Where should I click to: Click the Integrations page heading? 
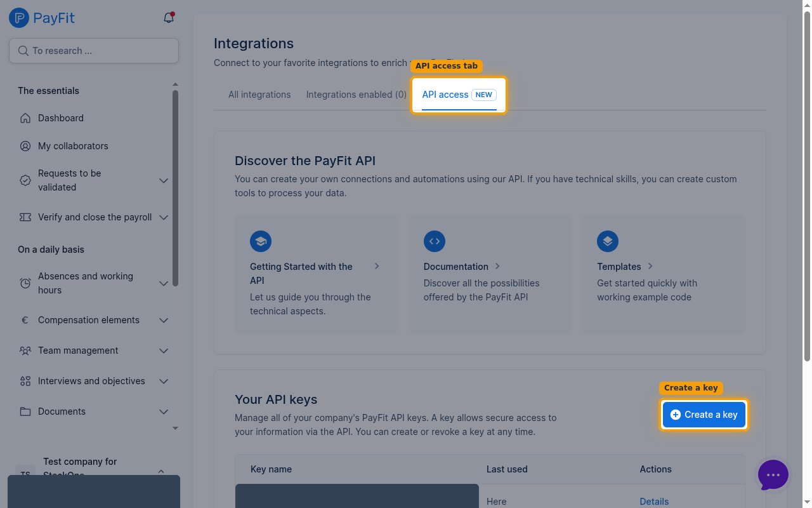254,44
